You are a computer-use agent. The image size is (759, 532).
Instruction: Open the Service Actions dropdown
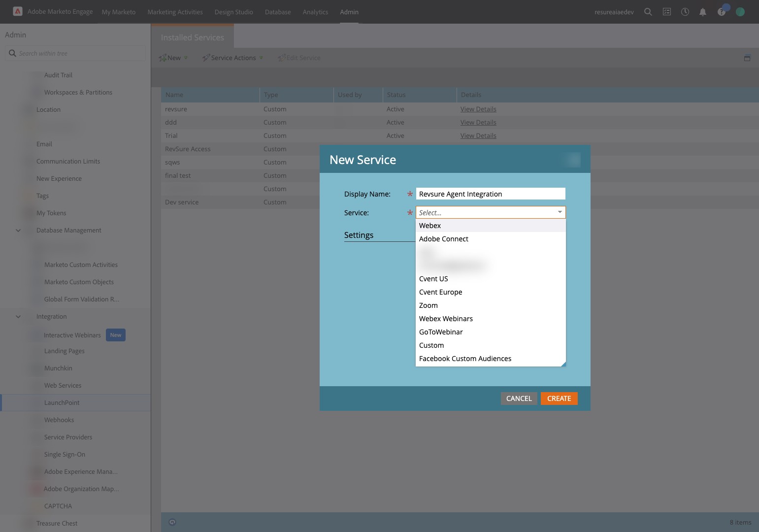coord(232,58)
